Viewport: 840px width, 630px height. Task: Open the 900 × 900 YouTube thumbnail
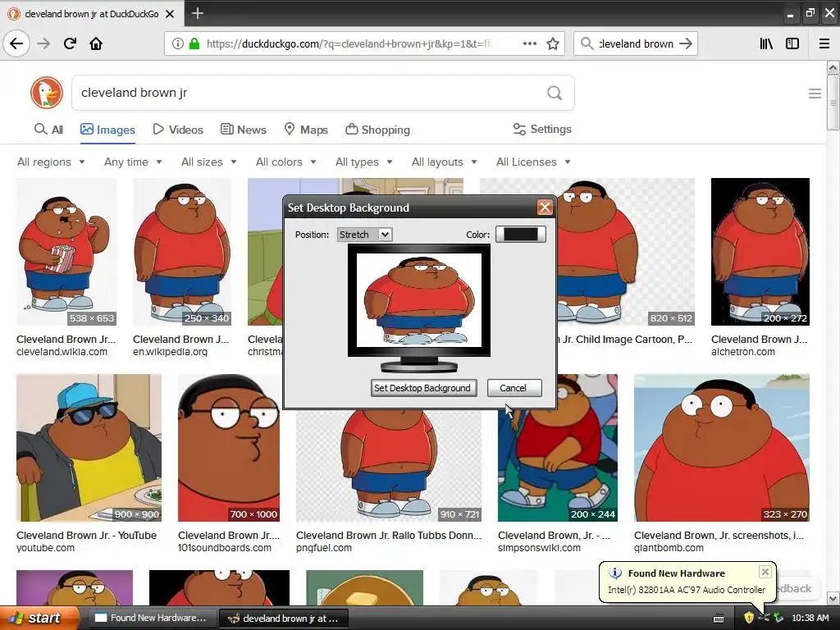[89, 448]
